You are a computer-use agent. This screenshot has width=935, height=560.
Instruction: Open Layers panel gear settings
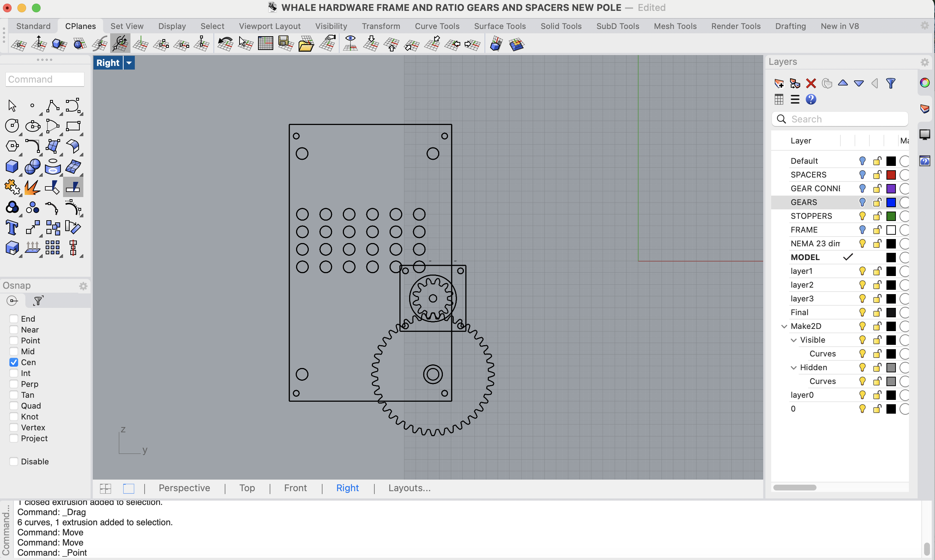(924, 62)
